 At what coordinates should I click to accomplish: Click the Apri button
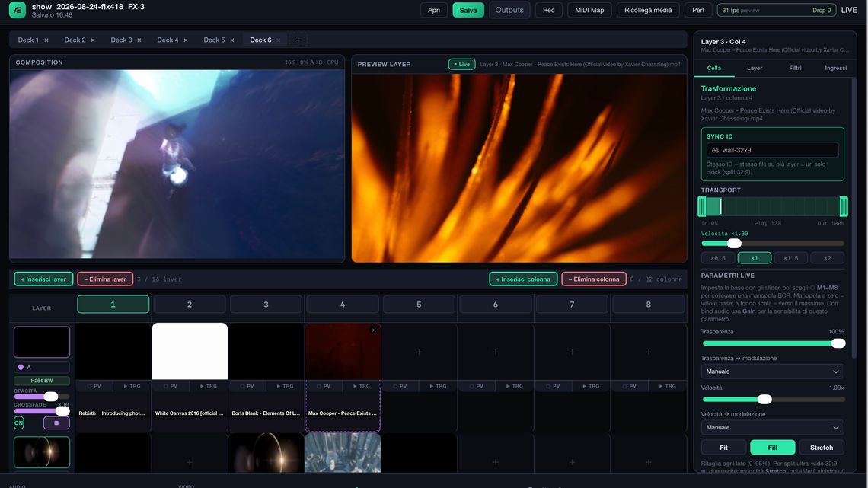coord(434,10)
